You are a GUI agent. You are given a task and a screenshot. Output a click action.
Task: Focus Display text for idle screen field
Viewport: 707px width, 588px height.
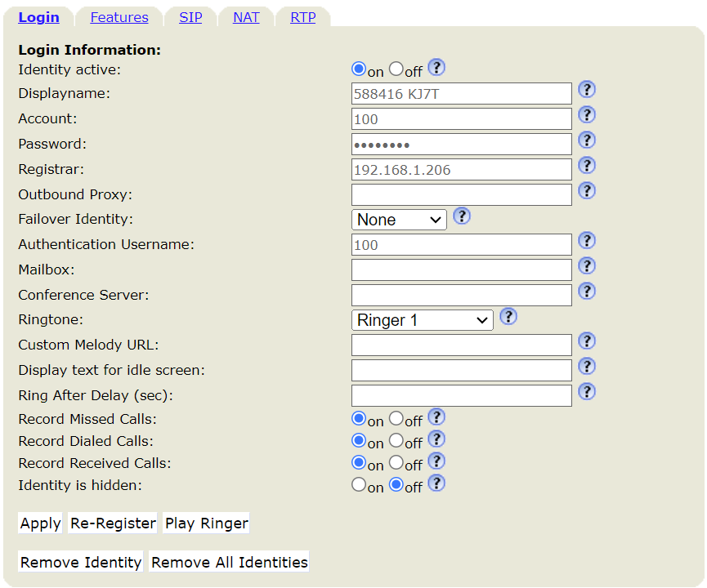tap(461, 371)
